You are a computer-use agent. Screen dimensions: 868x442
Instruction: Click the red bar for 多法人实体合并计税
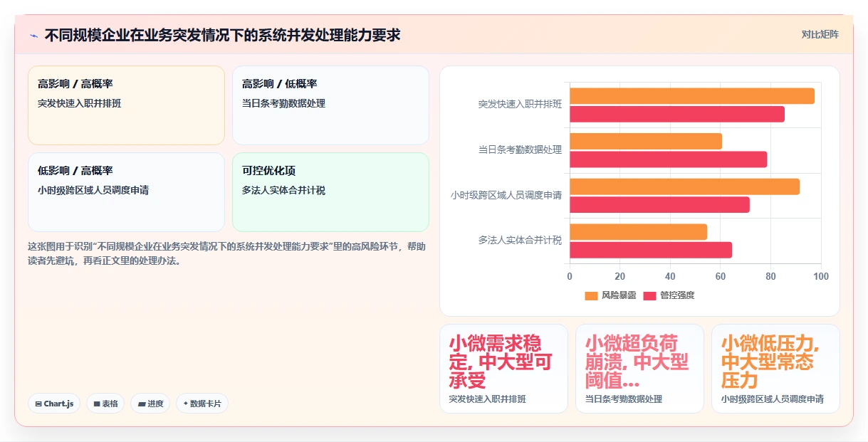tap(651, 250)
